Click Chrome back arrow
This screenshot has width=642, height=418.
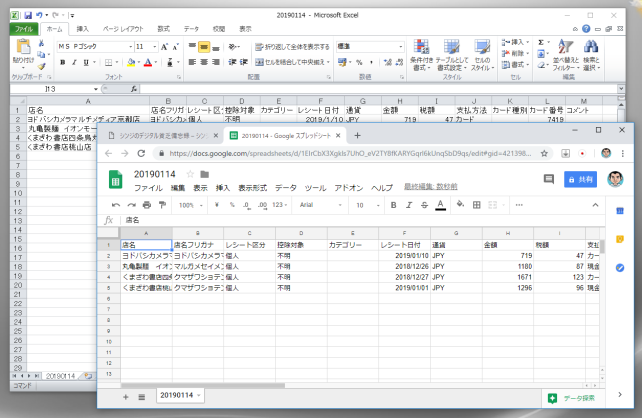(109, 153)
